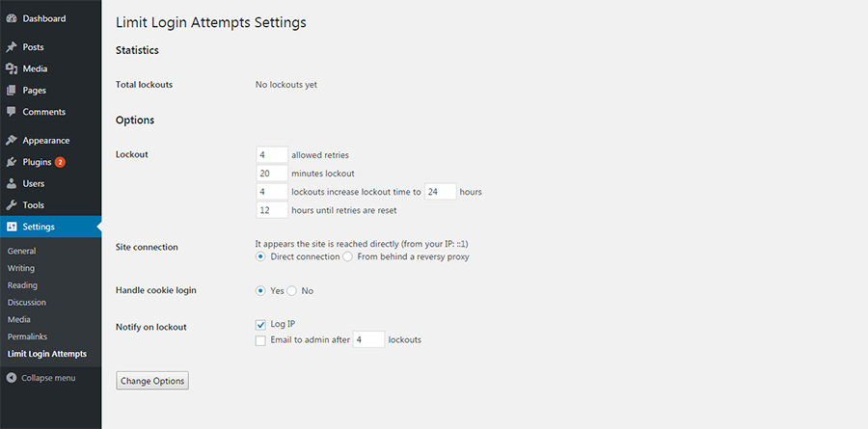Screen dimensions: 868x429
Task: Click the Users person icon
Action: click(11, 184)
